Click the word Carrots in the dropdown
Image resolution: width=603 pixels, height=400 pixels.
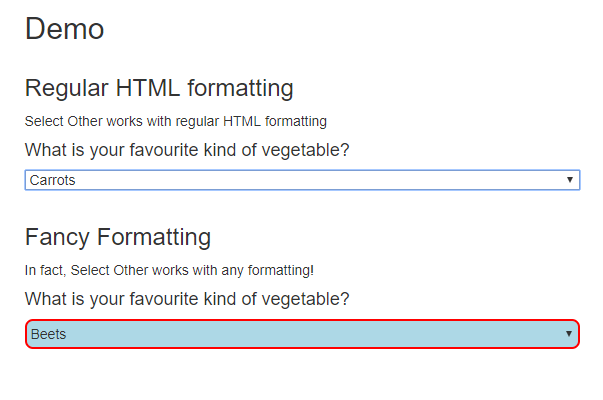click(x=53, y=180)
